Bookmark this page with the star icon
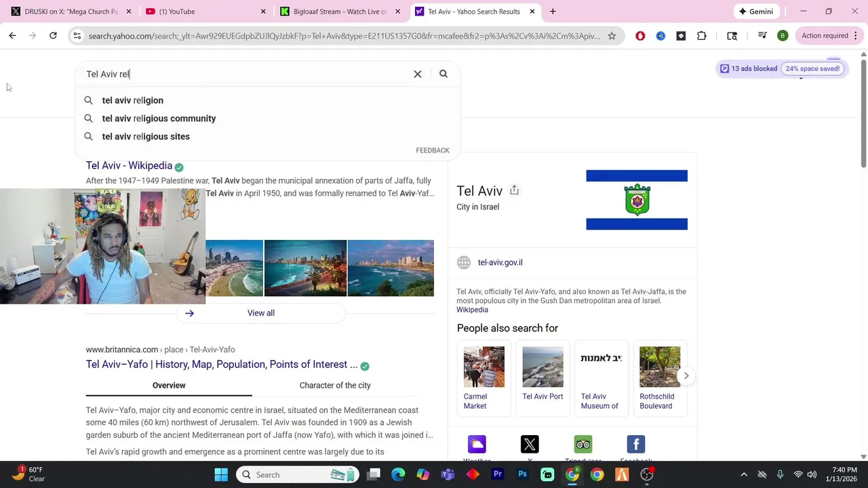 tap(612, 36)
